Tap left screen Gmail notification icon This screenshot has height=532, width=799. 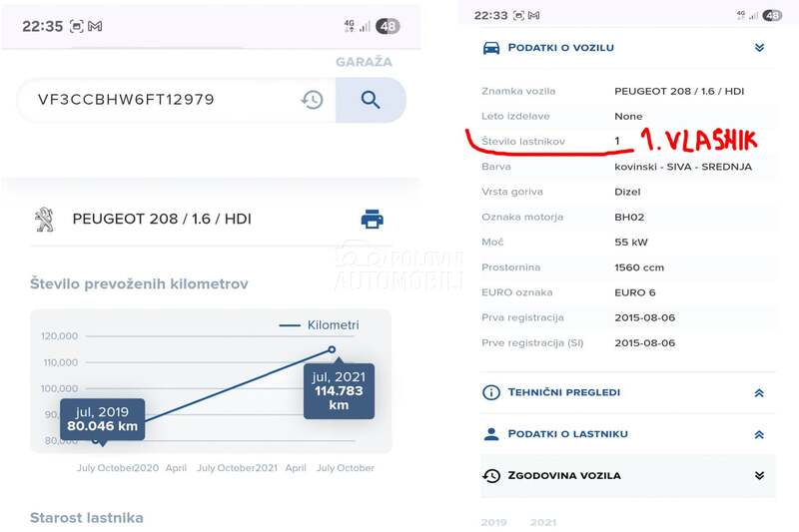95,26
